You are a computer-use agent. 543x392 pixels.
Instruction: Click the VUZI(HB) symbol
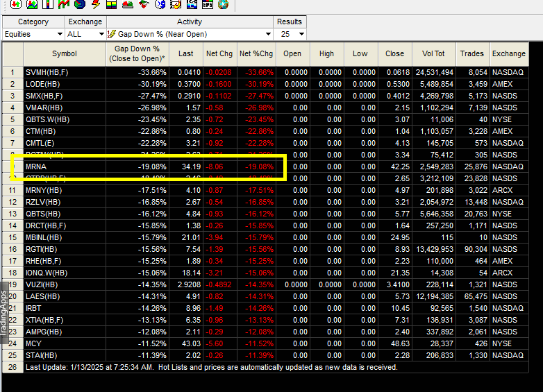pos(42,284)
